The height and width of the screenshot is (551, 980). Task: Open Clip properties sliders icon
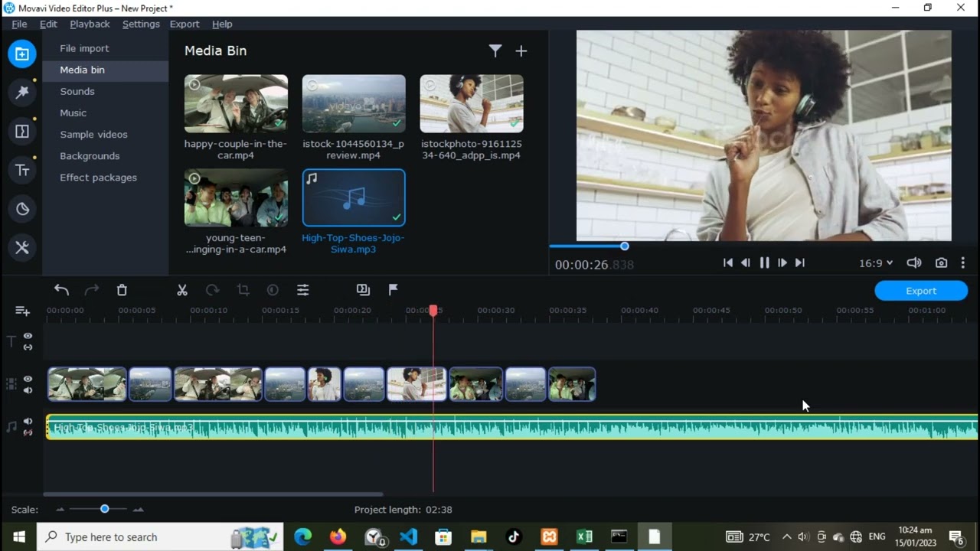pyautogui.click(x=303, y=290)
